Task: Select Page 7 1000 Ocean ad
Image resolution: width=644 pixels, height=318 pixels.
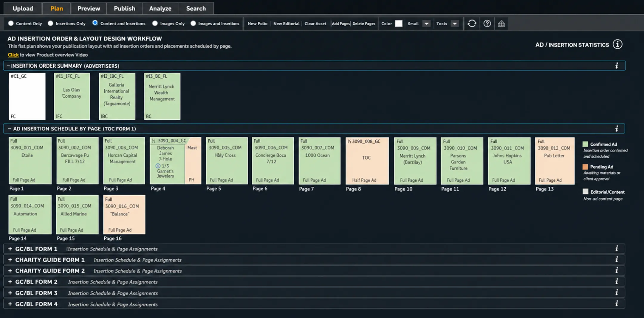Action: pyautogui.click(x=320, y=160)
